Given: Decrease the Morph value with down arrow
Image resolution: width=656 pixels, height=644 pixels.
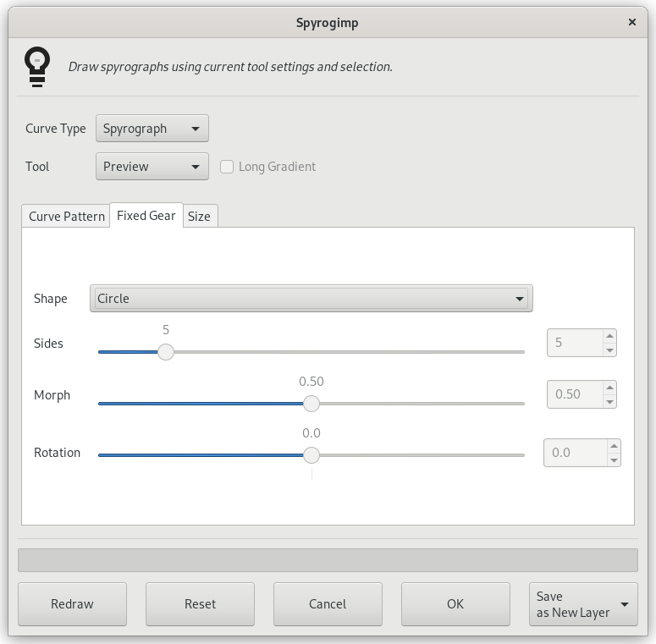Looking at the screenshot, I should coord(610,401).
